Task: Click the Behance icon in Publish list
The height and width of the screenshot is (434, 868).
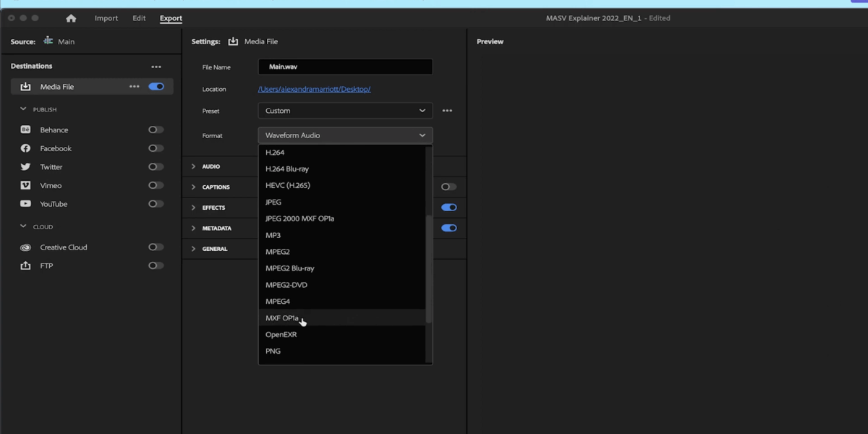Action: pos(25,129)
